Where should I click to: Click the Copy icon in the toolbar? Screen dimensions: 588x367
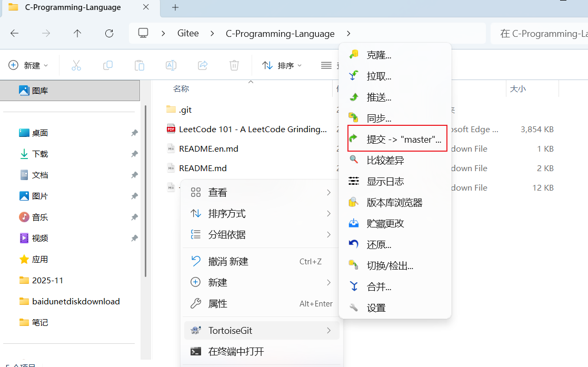(x=107, y=65)
